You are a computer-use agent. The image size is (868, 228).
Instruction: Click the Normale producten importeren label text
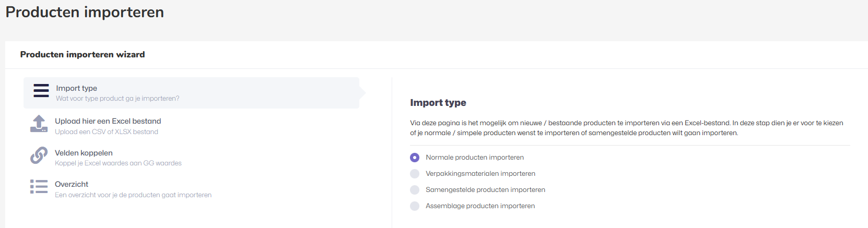point(474,158)
